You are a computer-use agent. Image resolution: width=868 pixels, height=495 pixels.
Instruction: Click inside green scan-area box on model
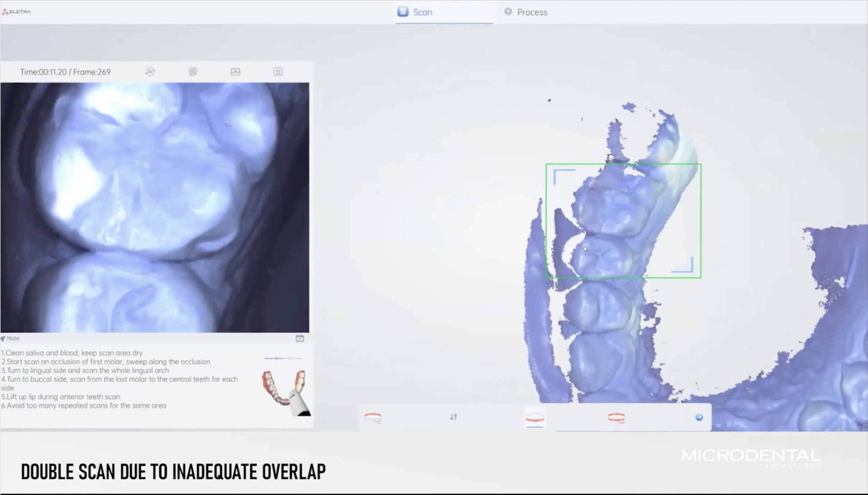coord(623,221)
